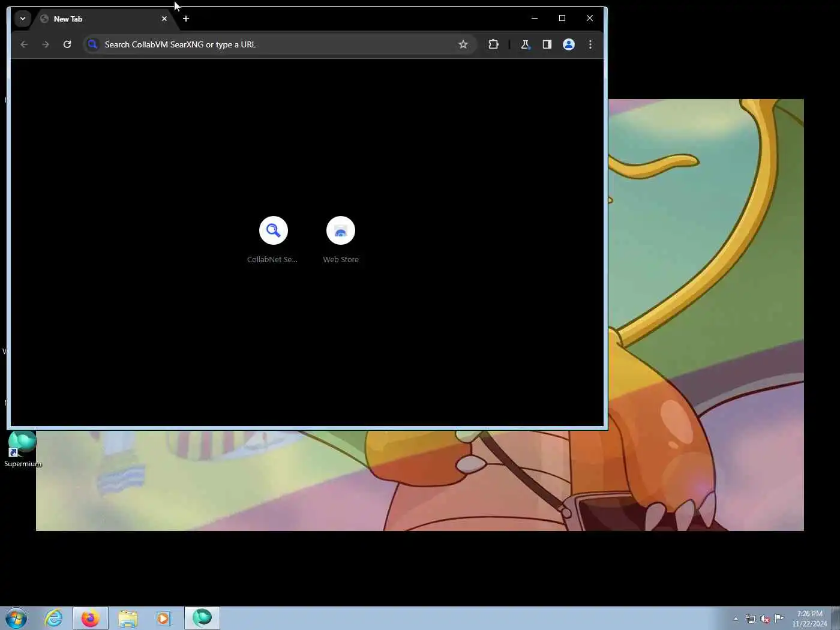Click the Web Store shortcut label
The height and width of the screenshot is (630, 840).
click(x=341, y=260)
